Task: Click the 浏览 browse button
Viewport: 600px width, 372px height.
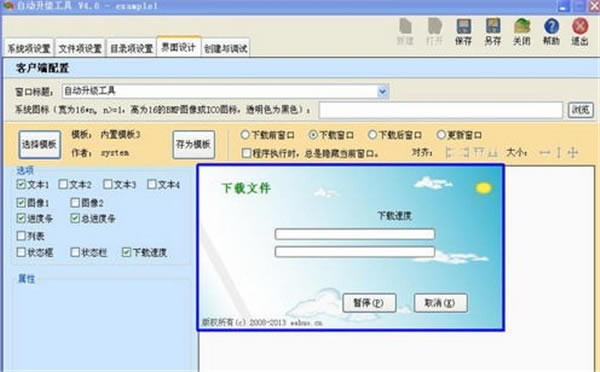Action: click(580, 110)
